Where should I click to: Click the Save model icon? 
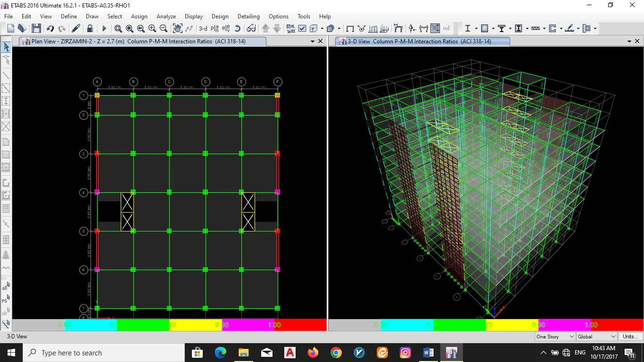36,28
